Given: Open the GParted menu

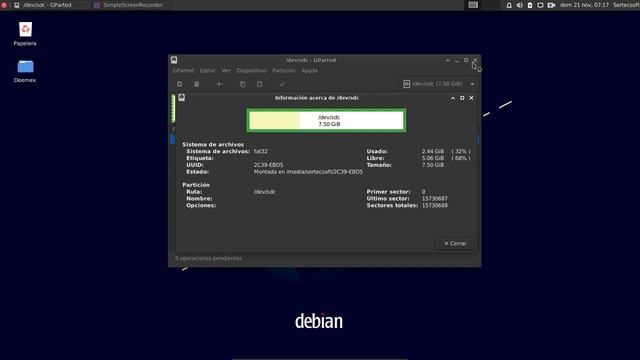Looking at the screenshot, I should (183, 70).
